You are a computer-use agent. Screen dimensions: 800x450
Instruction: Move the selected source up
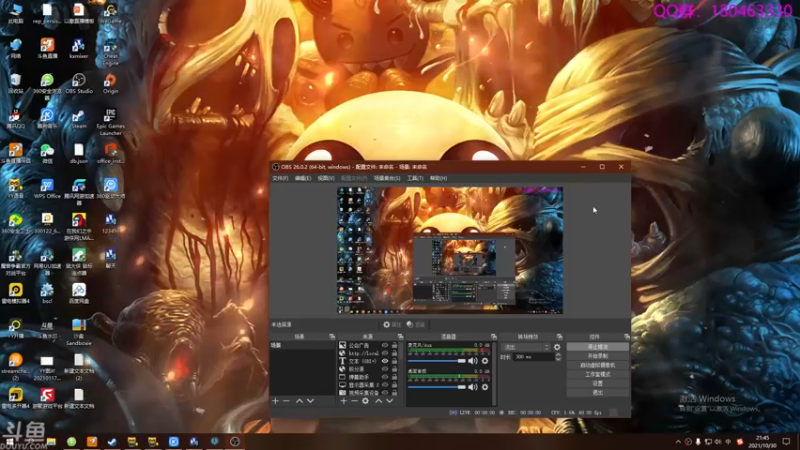379,401
